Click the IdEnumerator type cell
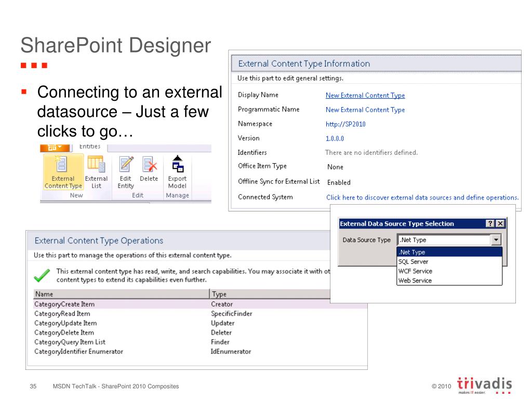 coord(231,352)
